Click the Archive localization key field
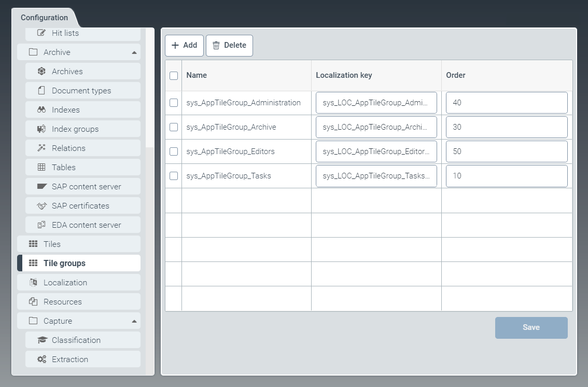 (376, 127)
